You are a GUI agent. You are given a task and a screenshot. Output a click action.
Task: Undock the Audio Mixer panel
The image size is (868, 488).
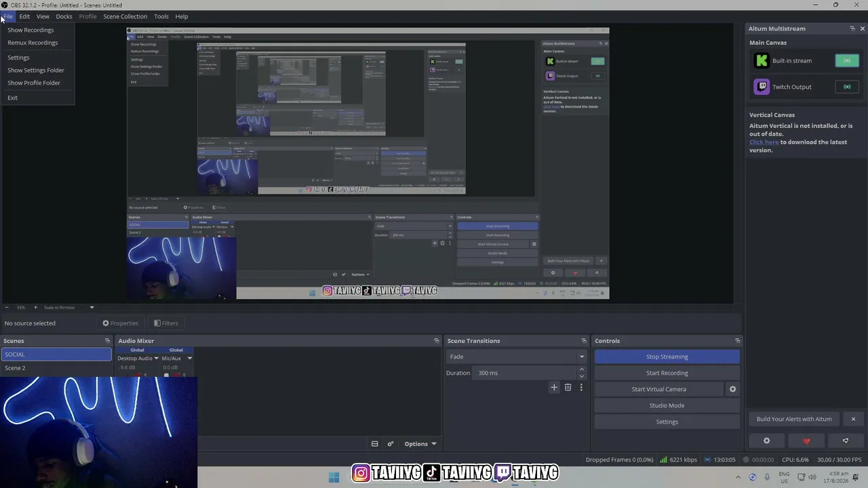click(437, 341)
